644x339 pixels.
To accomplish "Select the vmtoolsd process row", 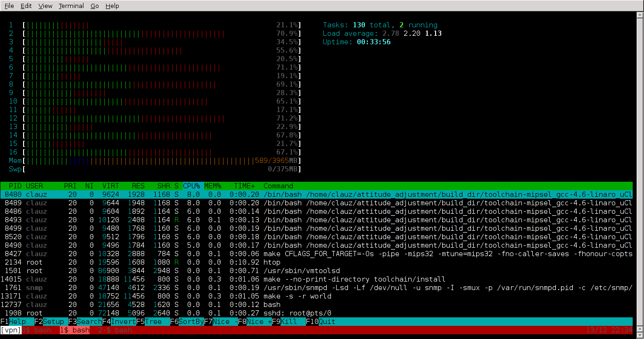I will 302,271.
